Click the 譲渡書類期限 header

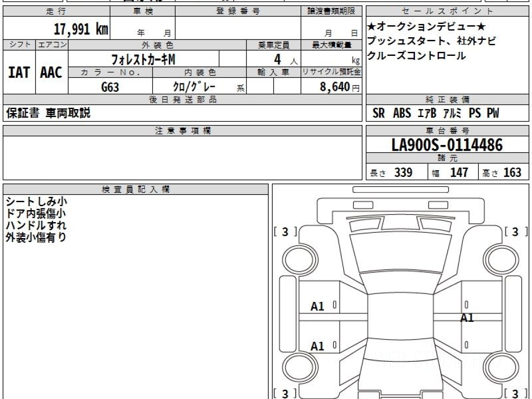click(331, 12)
